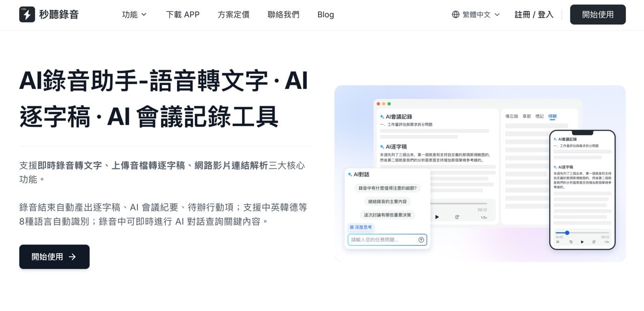This screenshot has width=644, height=311.
Task: Toggle the 1.0x playback speed control
Action: click(484, 217)
